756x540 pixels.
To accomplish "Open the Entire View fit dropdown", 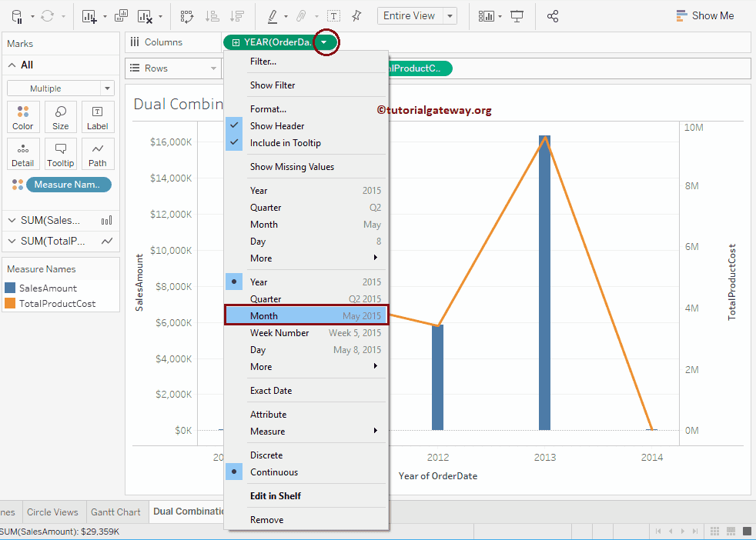I will click(x=417, y=16).
